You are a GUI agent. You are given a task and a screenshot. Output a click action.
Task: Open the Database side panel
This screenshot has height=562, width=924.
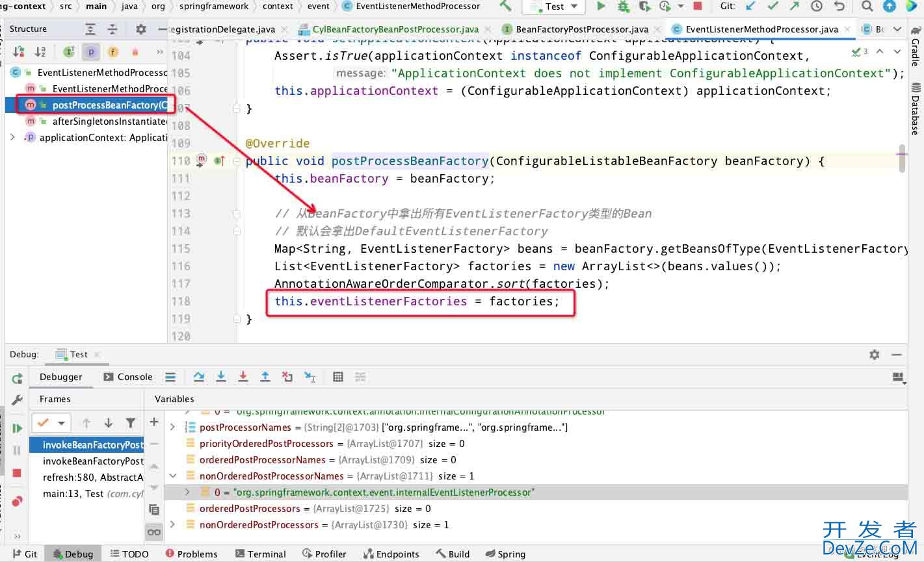[916, 109]
